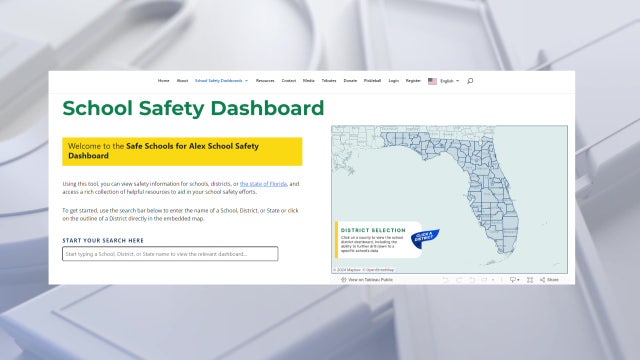
Task: Open the Media menu item
Action: [x=309, y=81]
